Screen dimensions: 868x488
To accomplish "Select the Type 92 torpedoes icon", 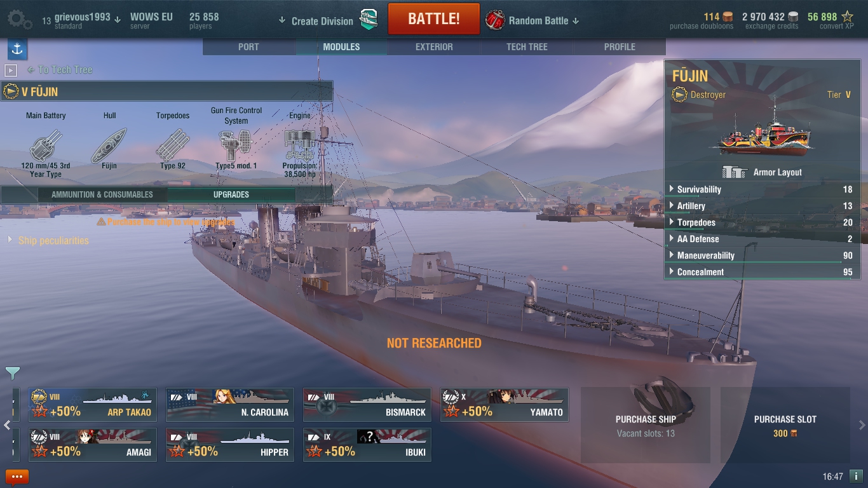I will (x=173, y=146).
